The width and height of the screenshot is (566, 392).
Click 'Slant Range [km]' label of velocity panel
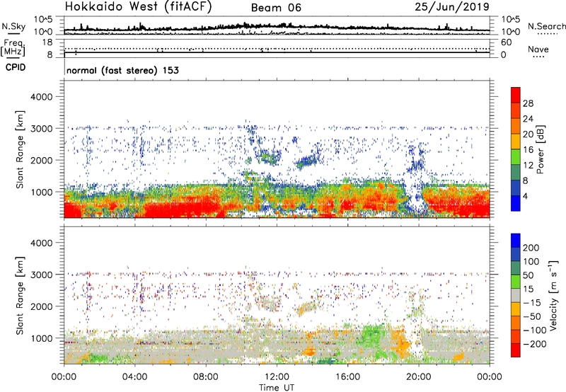pyautogui.click(x=20, y=296)
